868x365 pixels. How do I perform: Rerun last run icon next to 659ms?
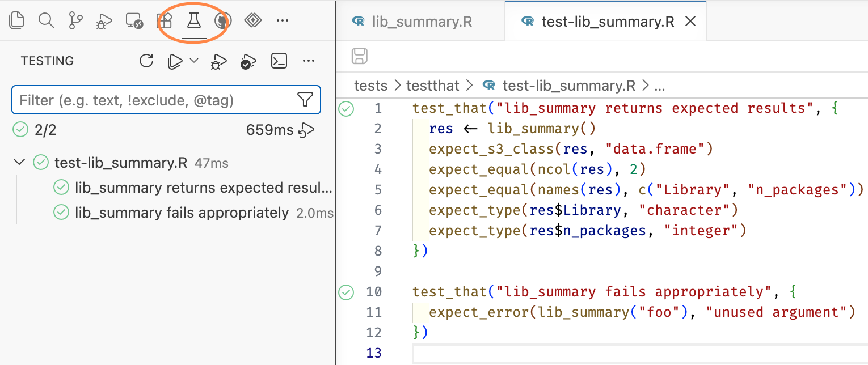click(307, 130)
